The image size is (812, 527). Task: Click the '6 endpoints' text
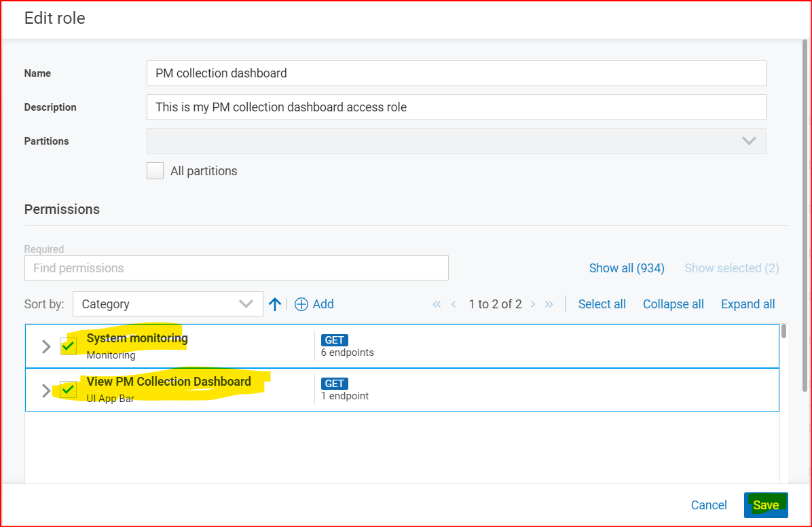coord(347,352)
